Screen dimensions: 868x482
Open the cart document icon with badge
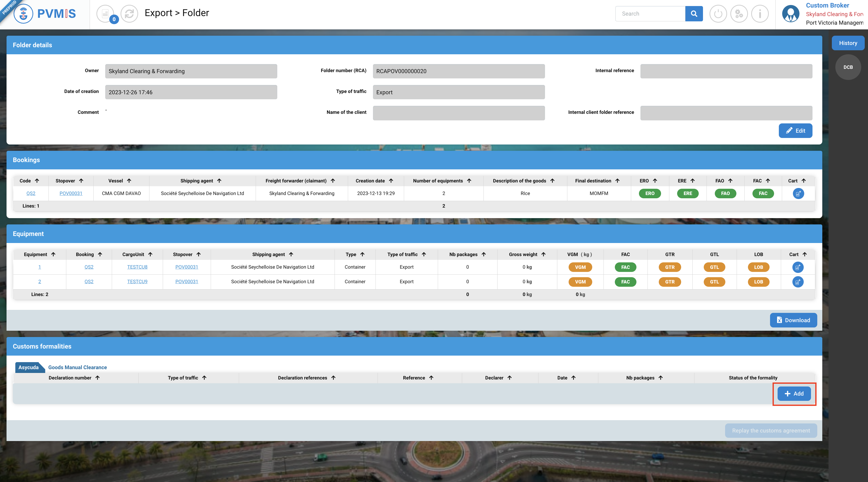[x=106, y=14]
